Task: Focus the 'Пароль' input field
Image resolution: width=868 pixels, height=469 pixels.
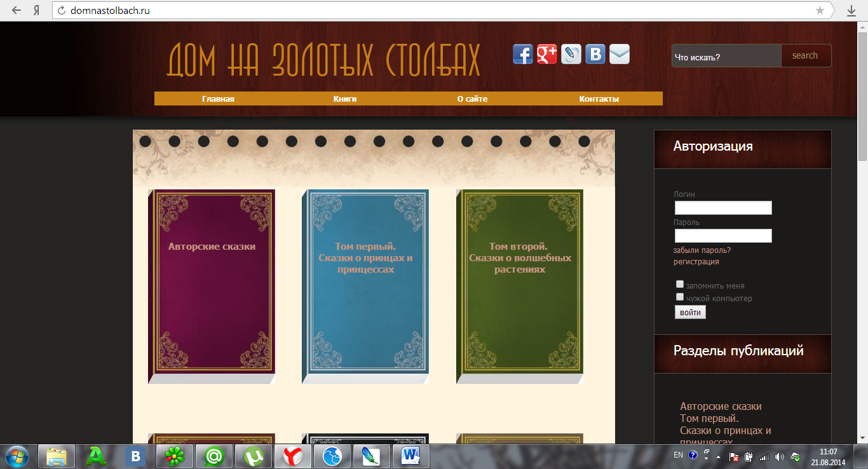Action: 723,236
